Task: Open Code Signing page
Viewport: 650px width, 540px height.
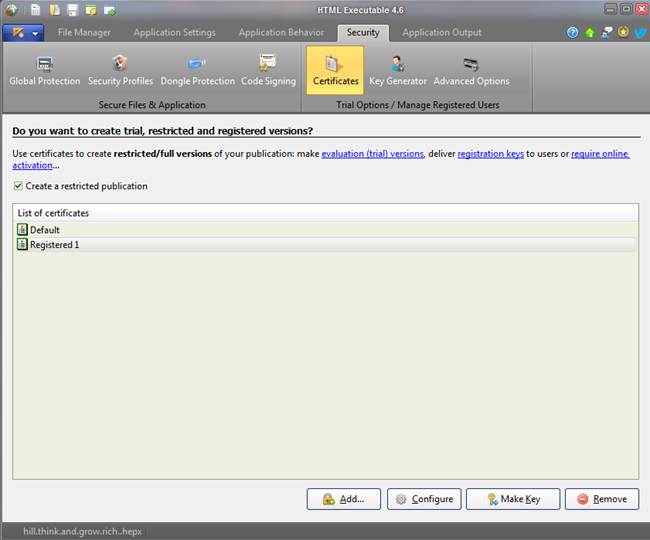Action: click(x=268, y=70)
